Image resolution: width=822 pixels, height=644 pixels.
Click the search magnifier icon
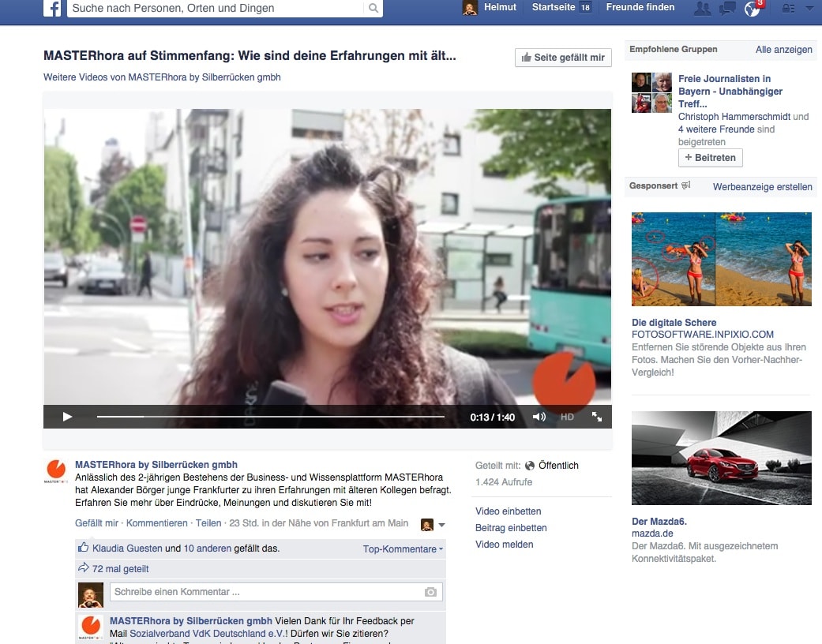click(373, 9)
